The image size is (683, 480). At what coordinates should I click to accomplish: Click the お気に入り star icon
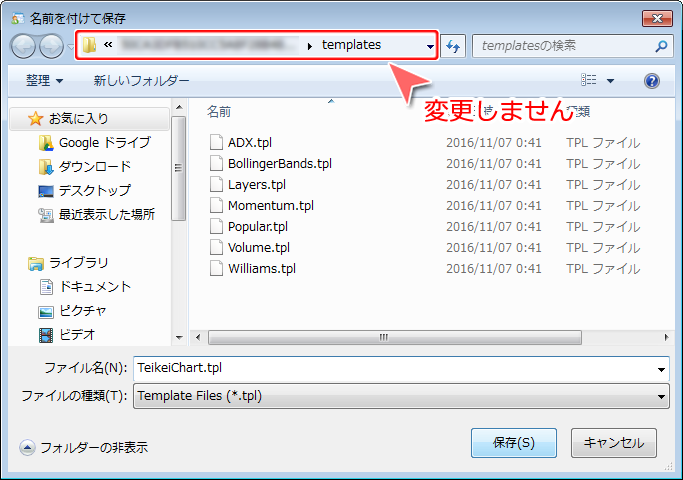click(x=35, y=118)
